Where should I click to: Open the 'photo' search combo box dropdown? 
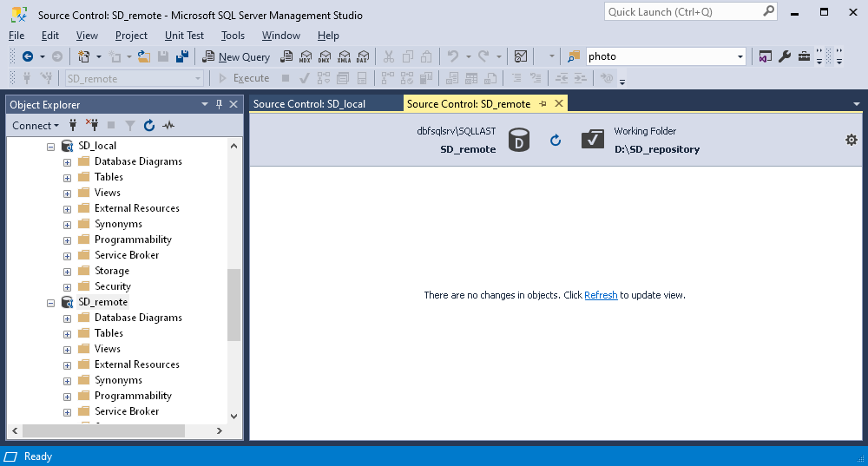click(x=740, y=56)
